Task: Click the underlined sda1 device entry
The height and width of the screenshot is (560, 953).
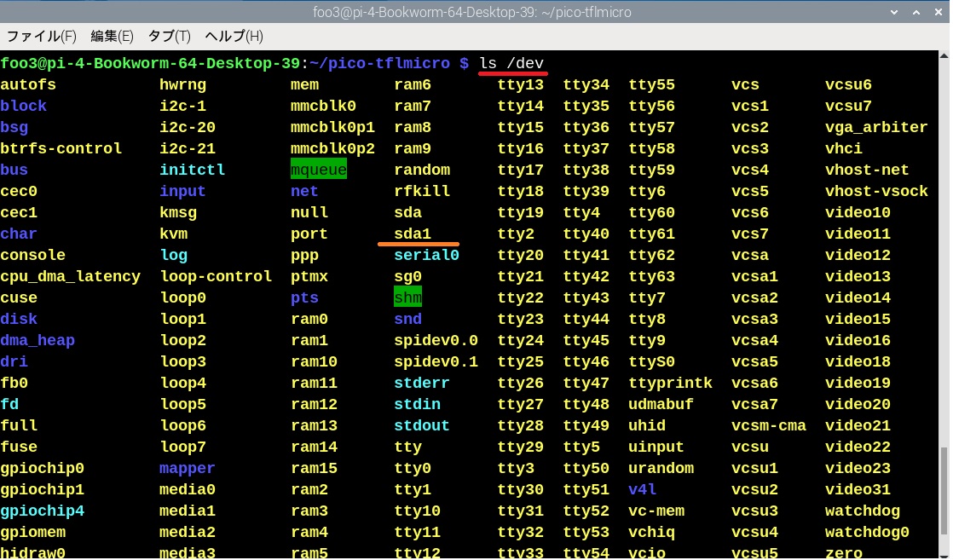Action: pos(413,234)
